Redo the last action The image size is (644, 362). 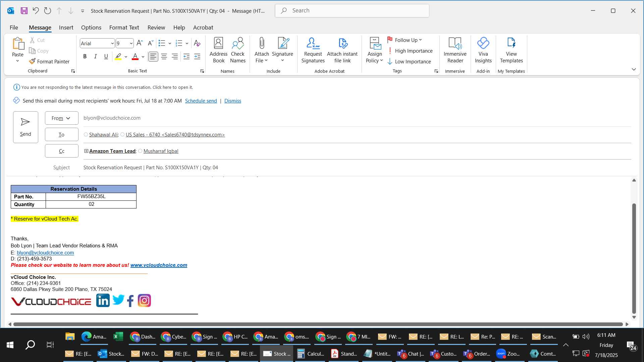pyautogui.click(x=47, y=11)
